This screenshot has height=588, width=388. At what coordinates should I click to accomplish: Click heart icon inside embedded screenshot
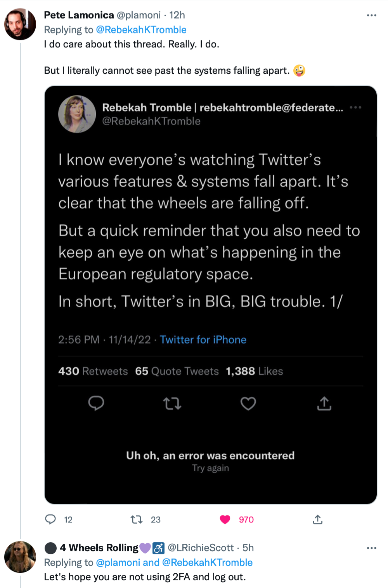(248, 404)
